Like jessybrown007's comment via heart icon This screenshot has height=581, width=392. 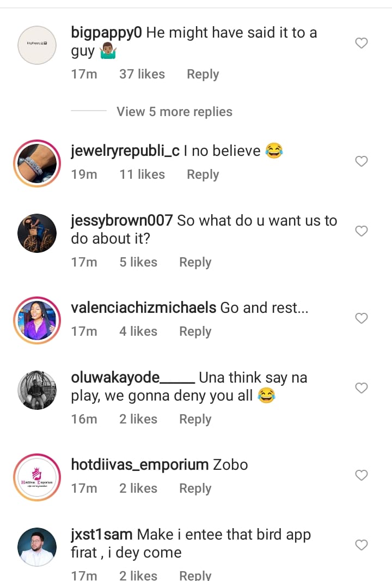pyautogui.click(x=362, y=231)
